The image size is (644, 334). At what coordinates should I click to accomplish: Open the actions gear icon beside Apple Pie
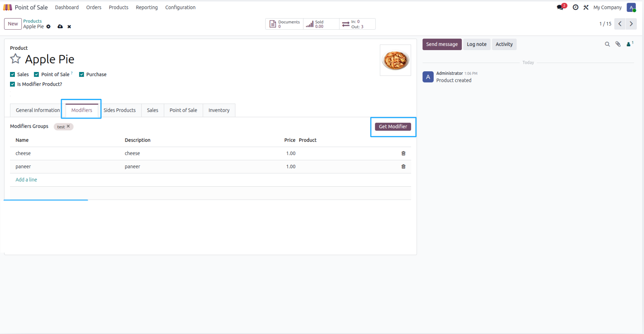pyautogui.click(x=48, y=27)
